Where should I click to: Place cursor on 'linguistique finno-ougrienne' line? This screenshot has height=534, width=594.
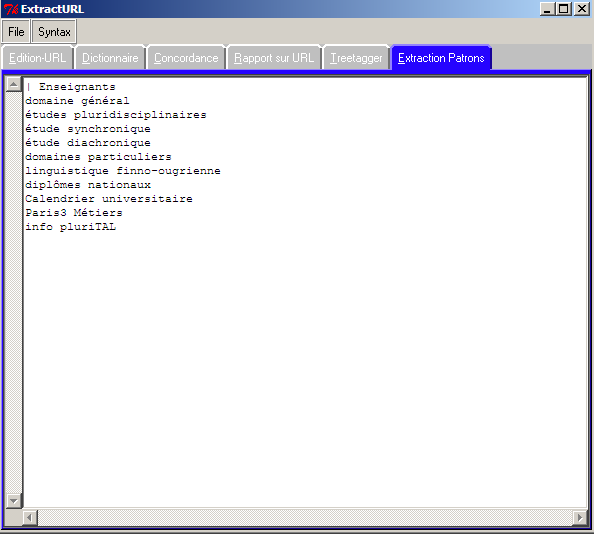coord(123,171)
